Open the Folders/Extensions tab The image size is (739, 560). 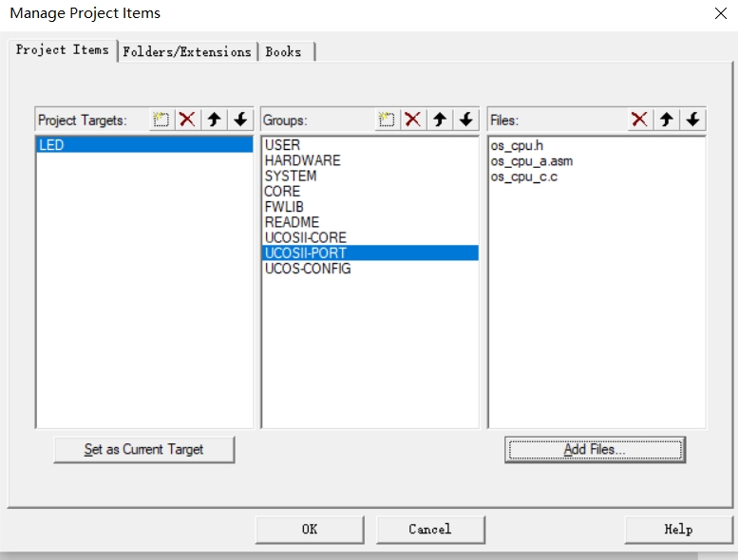[x=187, y=52]
